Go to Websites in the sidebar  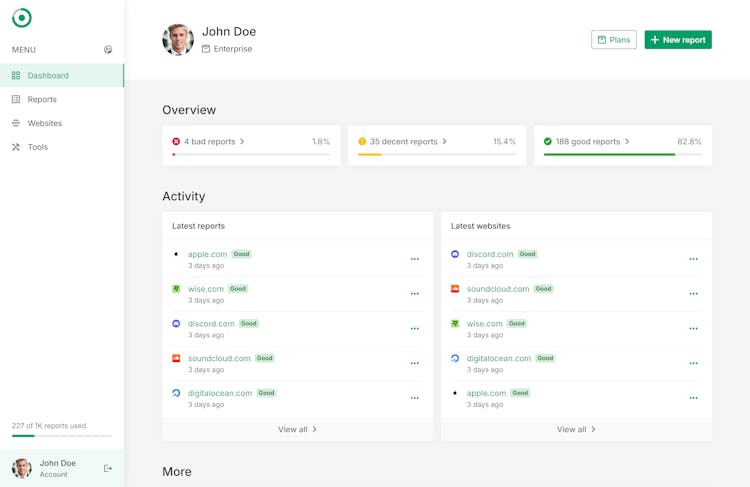pyautogui.click(x=45, y=123)
